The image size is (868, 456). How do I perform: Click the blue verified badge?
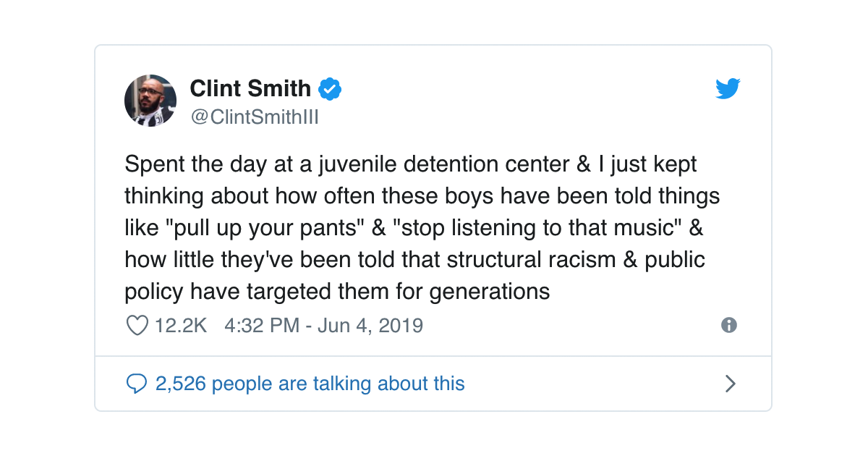click(330, 89)
